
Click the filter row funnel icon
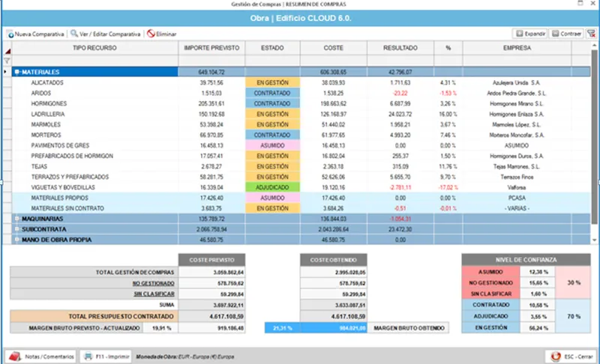coord(7,61)
